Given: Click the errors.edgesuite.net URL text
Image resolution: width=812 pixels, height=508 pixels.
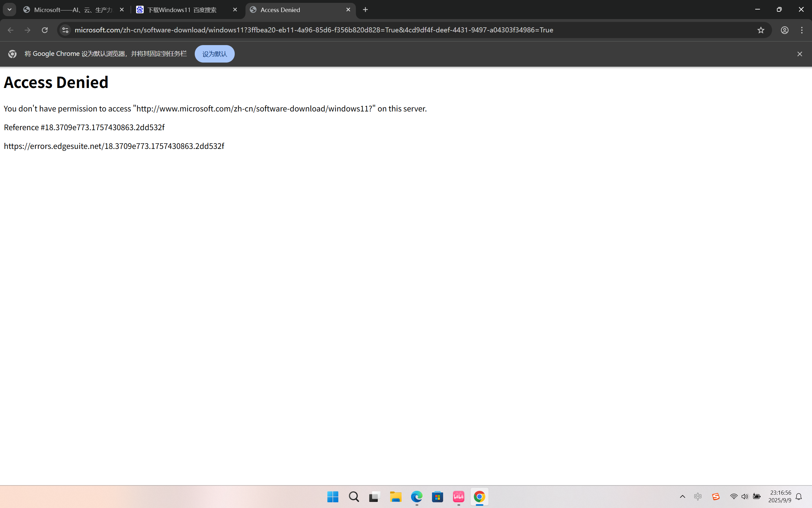Looking at the screenshot, I should coord(114,146).
